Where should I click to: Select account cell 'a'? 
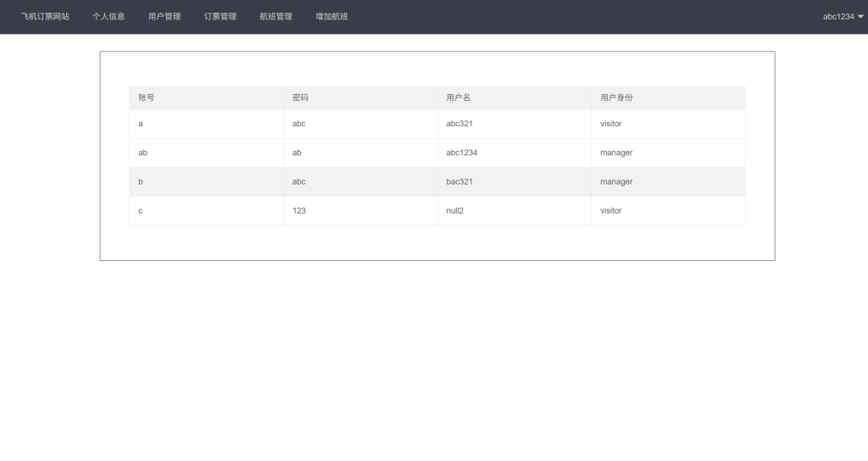(206, 124)
